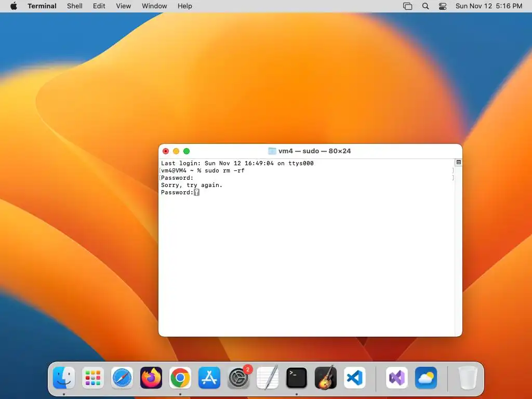Open the purple Visual Studio icon
532x399 pixels.
397,378
